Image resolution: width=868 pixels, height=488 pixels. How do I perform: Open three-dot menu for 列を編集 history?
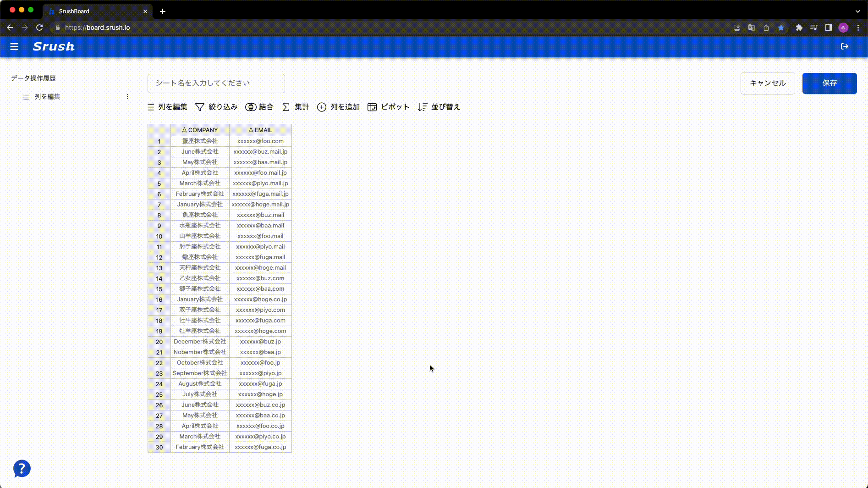tap(127, 97)
